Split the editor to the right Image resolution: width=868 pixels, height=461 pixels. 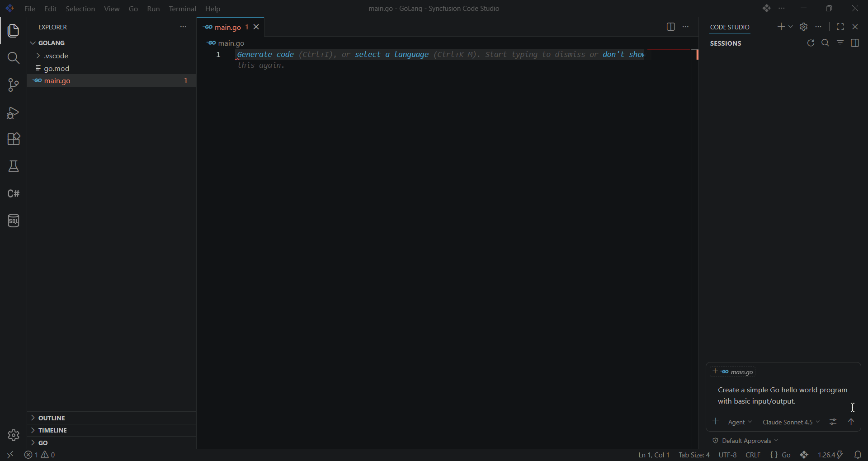[670, 27]
